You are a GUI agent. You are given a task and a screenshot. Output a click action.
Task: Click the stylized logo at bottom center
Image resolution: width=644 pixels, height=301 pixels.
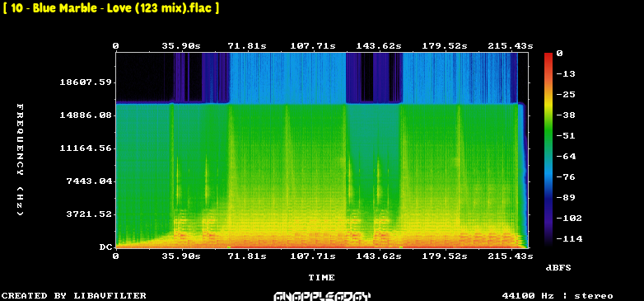click(x=322, y=296)
